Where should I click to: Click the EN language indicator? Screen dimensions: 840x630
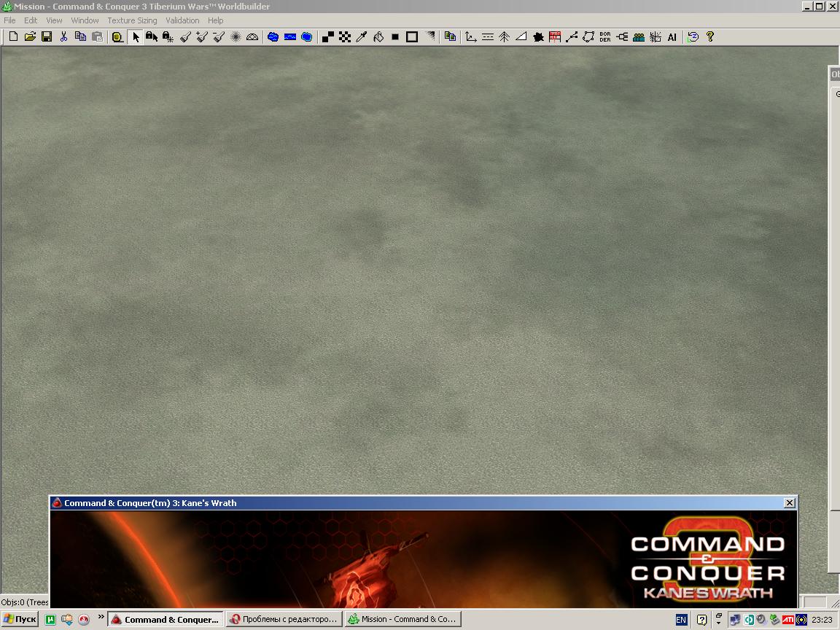pyautogui.click(x=681, y=620)
